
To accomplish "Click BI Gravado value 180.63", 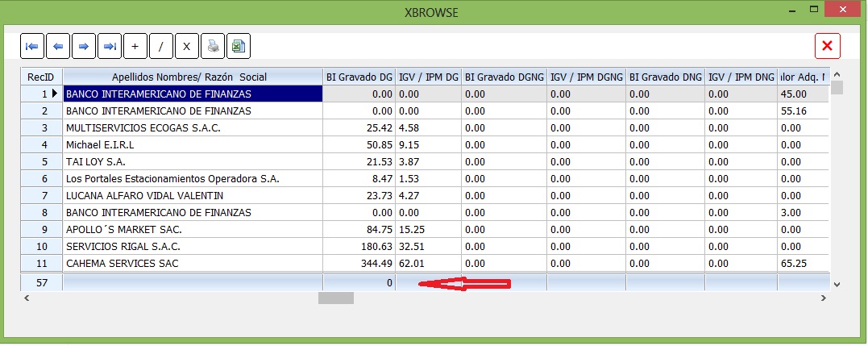I will pos(376,246).
